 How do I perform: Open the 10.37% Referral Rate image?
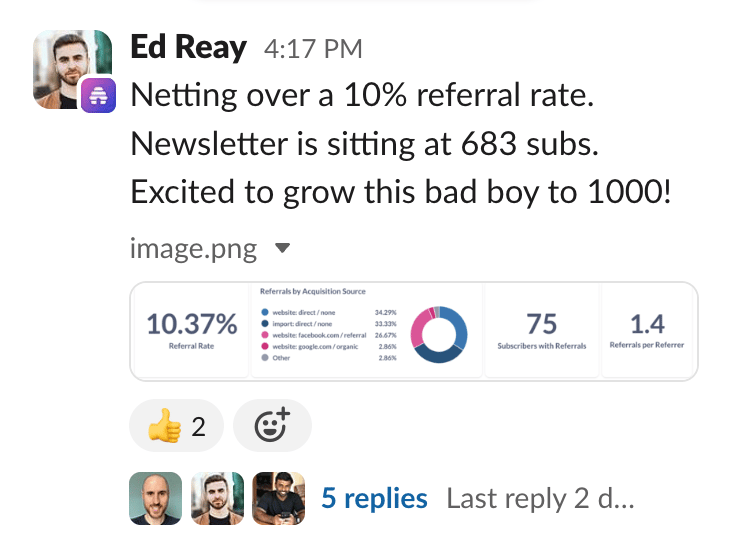pos(192,330)
